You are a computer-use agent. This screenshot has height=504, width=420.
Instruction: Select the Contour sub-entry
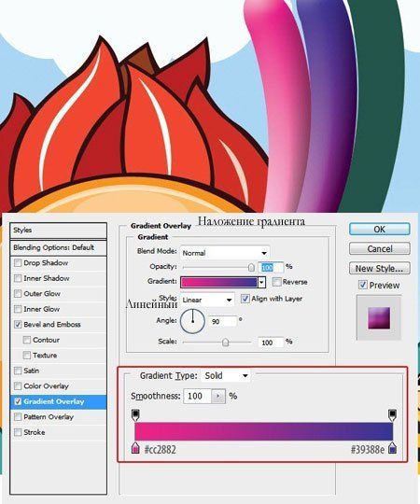46,340
